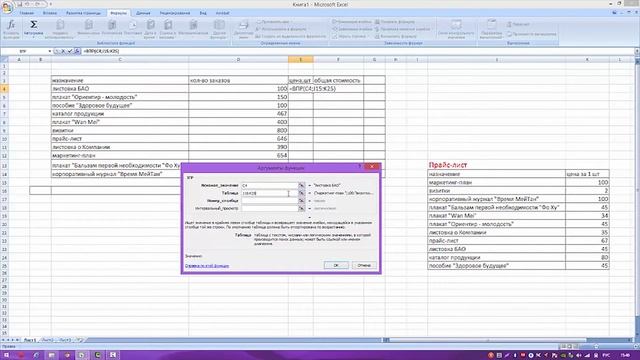Cancel formula entry with X in formula bar
Viewport: 640px width, 360px height.
63,51
